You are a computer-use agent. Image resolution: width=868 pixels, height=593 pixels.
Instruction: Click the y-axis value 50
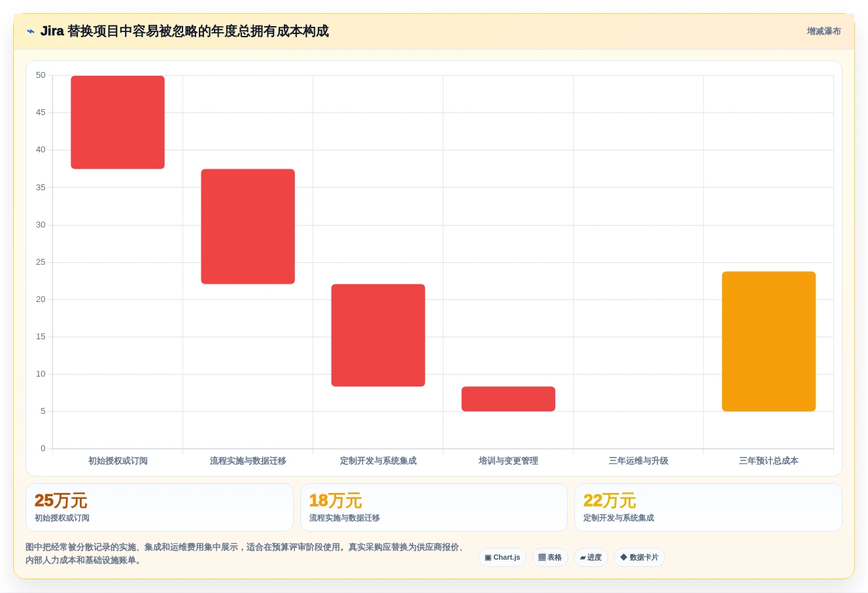click(x=41, y=75)
